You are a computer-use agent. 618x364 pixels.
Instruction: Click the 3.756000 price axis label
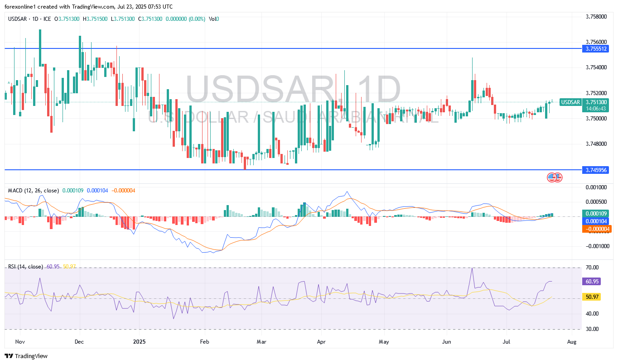[x=596, y=42]
